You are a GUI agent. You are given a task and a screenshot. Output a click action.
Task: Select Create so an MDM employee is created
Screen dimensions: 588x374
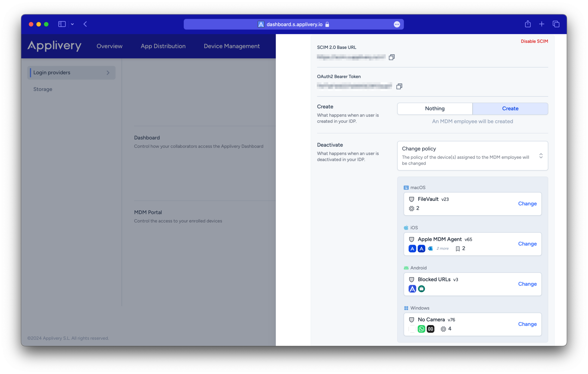coord(510,109)
